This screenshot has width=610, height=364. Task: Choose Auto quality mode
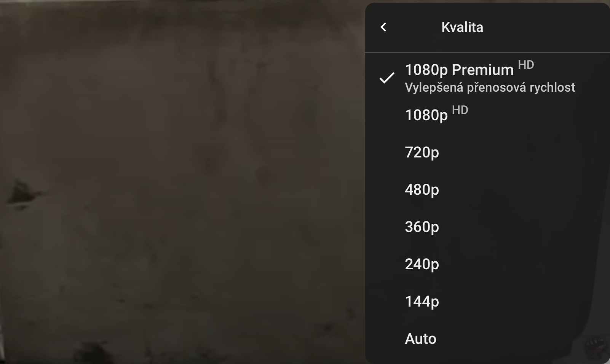click(x=420, y=339)
